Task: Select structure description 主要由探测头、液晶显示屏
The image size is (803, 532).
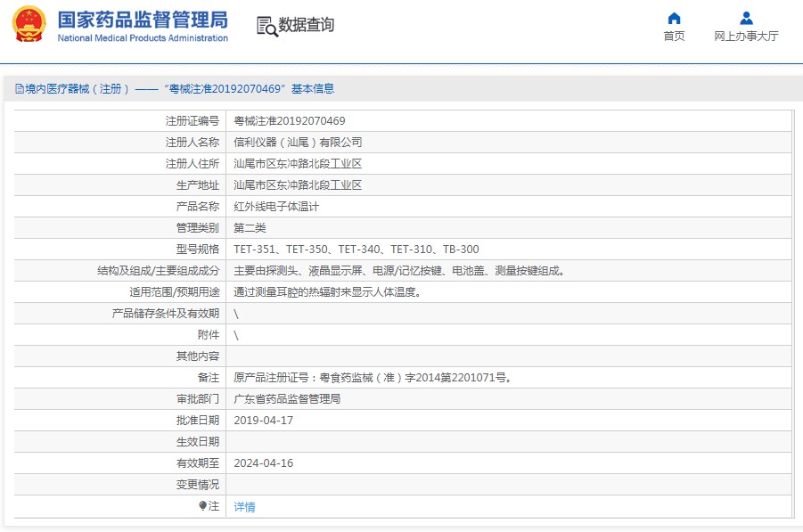Action: tap(400, 271)
